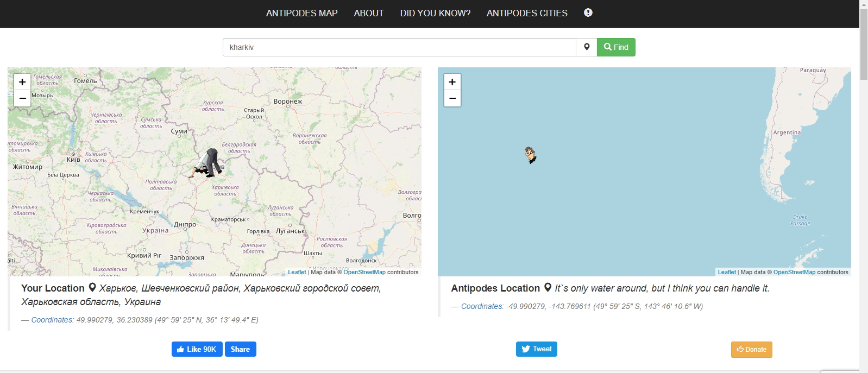This screenshot has height=373, width=868.
Task: Open Leaflet link on the left map
Action: coord(297,272)
